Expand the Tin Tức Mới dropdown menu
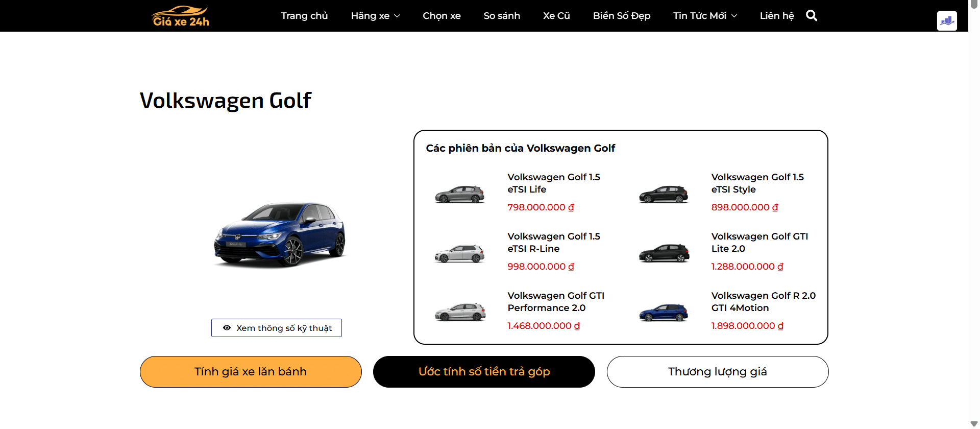This screenshot has width=980, height=429. coord(705,16)
